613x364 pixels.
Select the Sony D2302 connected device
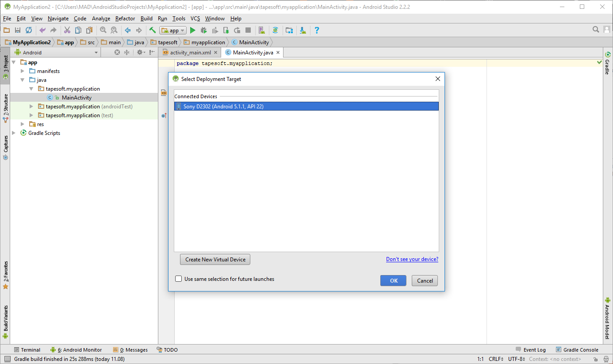click(x=306, y=106)
